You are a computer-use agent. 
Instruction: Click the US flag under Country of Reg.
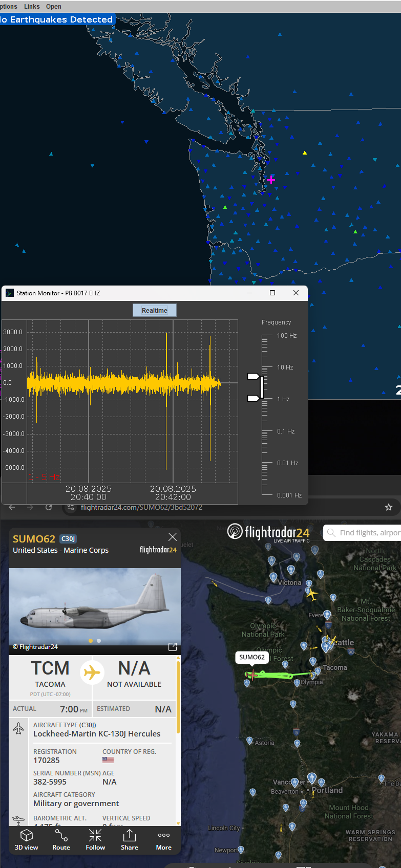point(108,760)
